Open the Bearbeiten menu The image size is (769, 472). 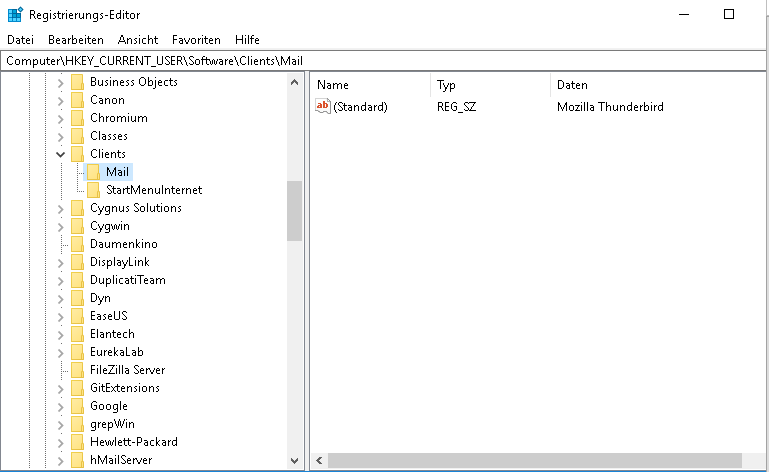76,40
